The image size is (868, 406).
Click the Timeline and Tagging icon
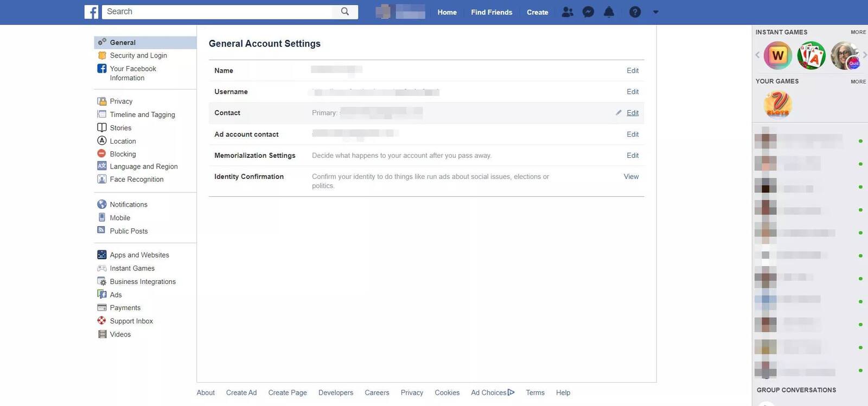[x=101, y=114]
